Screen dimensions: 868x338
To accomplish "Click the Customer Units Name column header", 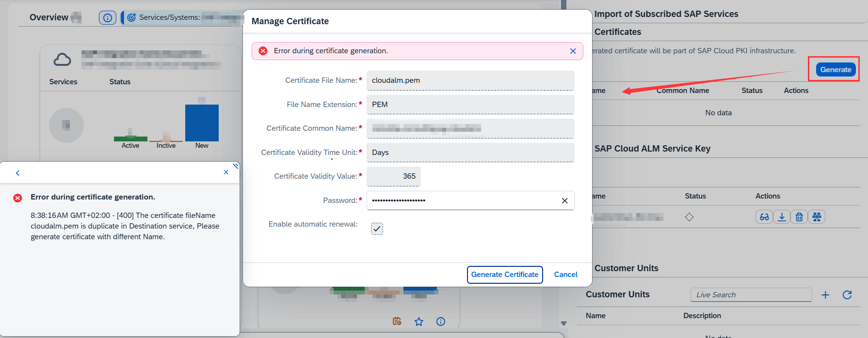I will click(595, 316).
